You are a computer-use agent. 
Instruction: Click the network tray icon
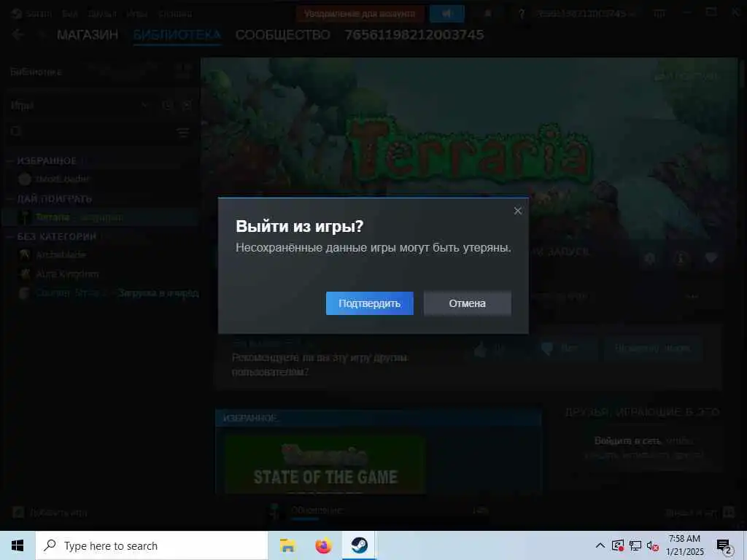coord(635,546)
